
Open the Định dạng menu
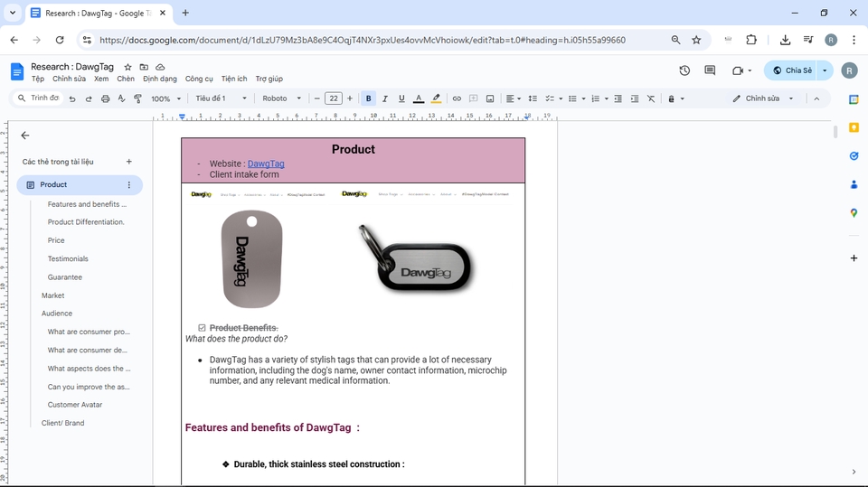click(x=160, y=80)
